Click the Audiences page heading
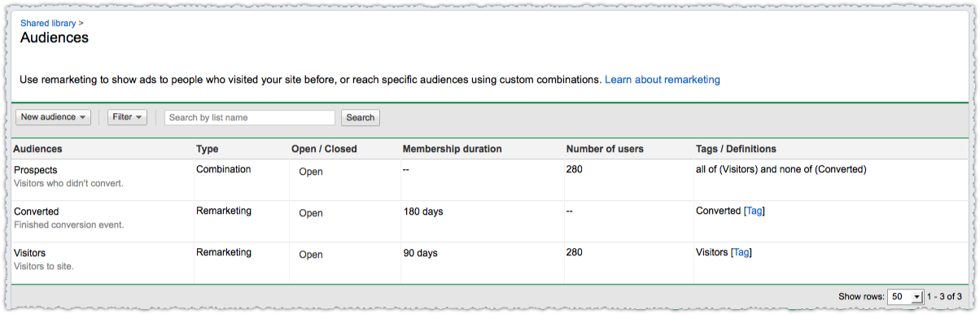Screen dimensions: 980x314 coord(55,37)
